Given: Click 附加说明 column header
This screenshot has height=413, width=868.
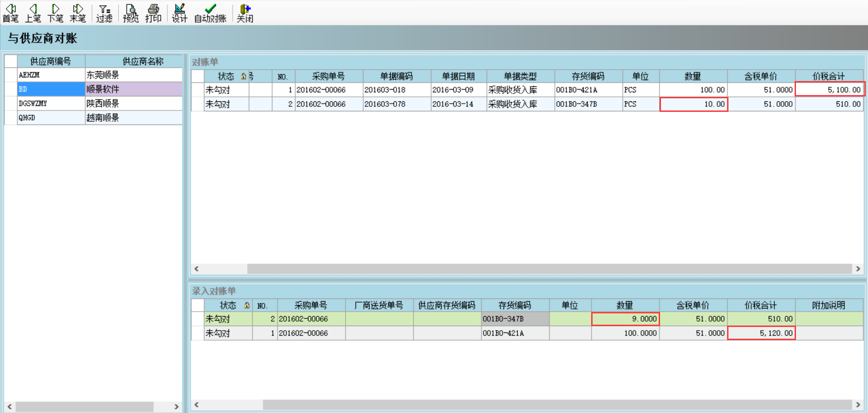Looking at the screenshot, I should (829, 305).
